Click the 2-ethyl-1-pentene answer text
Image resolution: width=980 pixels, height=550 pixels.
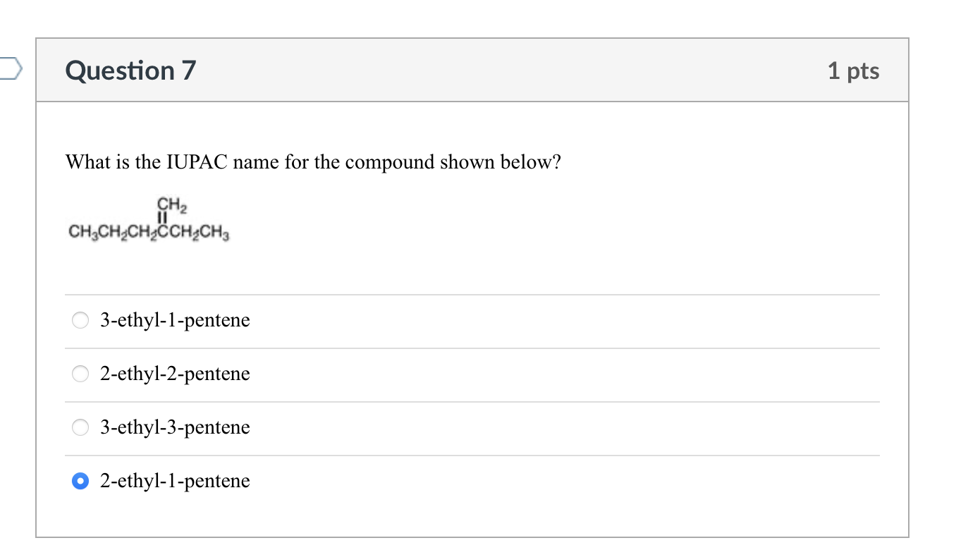point(175,482)
